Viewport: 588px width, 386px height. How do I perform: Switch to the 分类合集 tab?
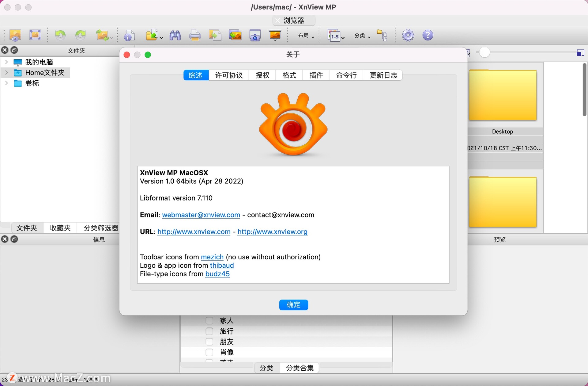tap(299, 368)
